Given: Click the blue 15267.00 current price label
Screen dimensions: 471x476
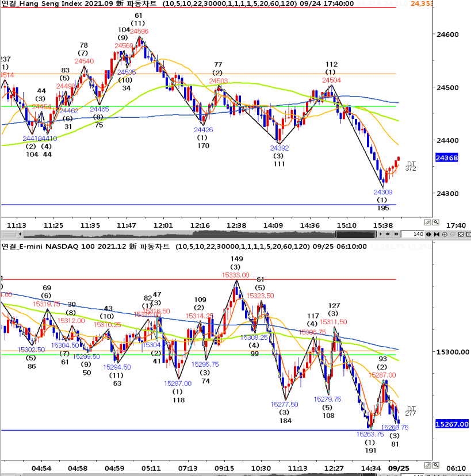Looking at the screenshot, I should tap(452, 424).
